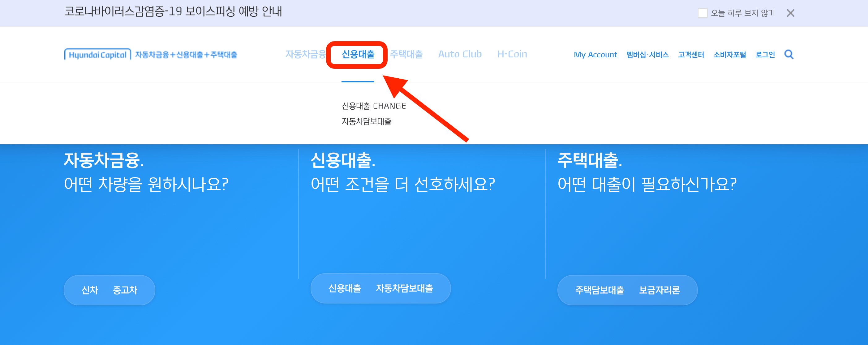This screenshot has width=868, height=345.
Task: Select H-Coin in the top navigation
Action: click(512, 54)
